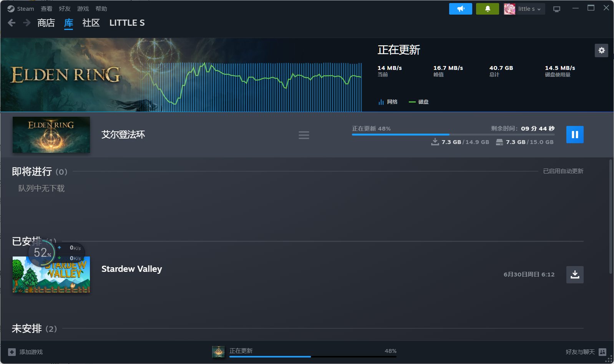Click the Stardew Valley title

[132, 269]
